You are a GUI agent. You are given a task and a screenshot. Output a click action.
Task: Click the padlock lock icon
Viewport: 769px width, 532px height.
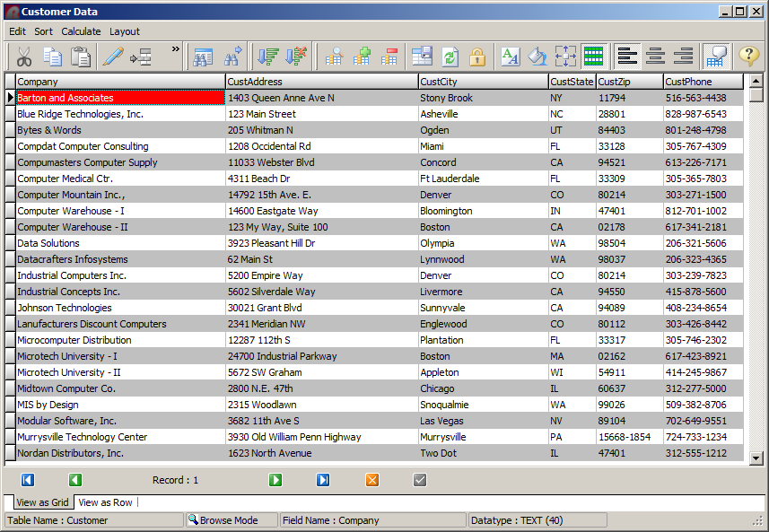tap(477, 57)
